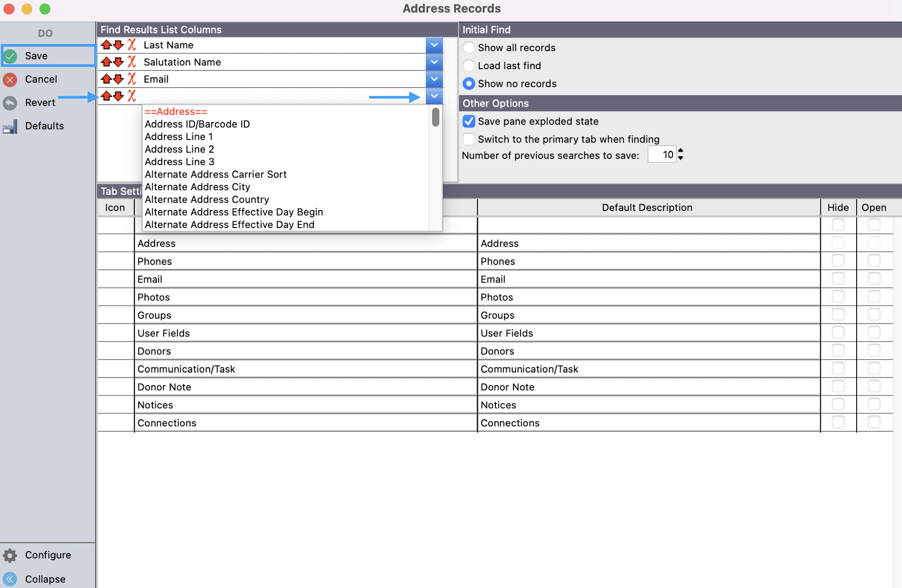Click the Revert arrow icon
The width and height of the screenshot is (902, 588).
coord(10,103)
